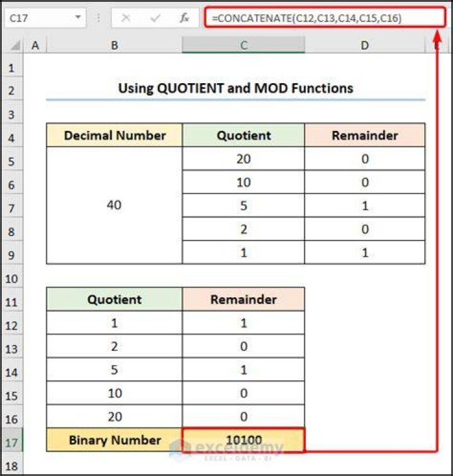The width and height of the screenshot is (453, 476).
Task: Click the Enter checkmark formula bar icon
Action: pos(155,18)
